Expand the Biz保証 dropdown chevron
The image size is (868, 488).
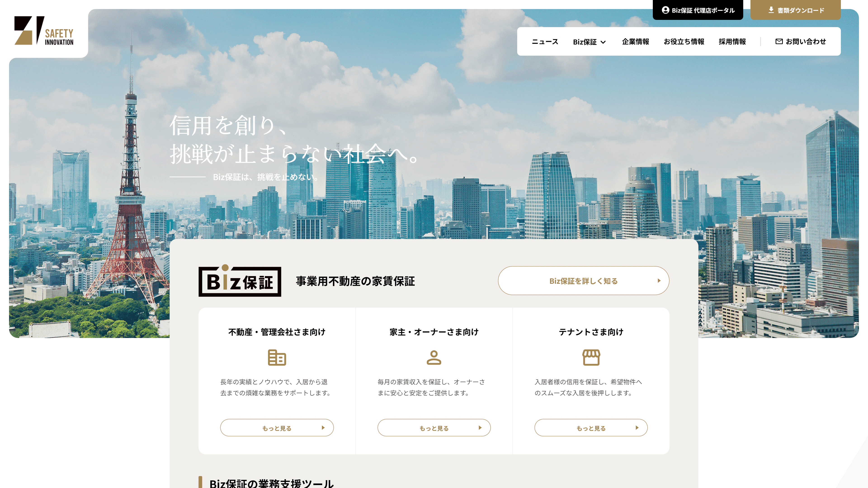603,42
